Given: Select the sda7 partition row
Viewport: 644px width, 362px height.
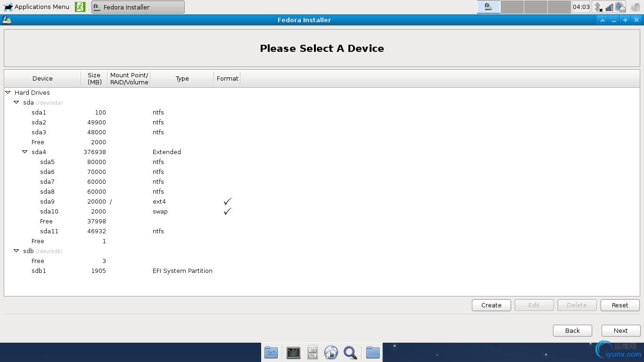Looking at the screenshot, I should point(322,181).
